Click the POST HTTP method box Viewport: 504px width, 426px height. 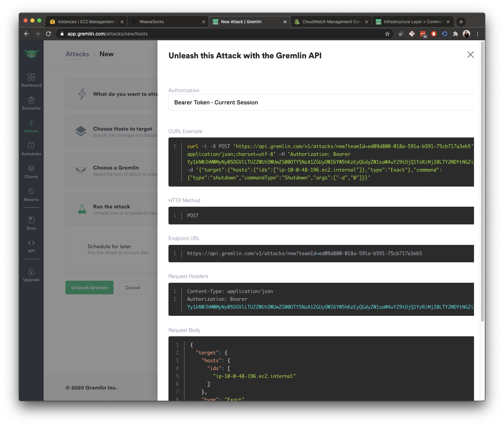tap(321, 216)
